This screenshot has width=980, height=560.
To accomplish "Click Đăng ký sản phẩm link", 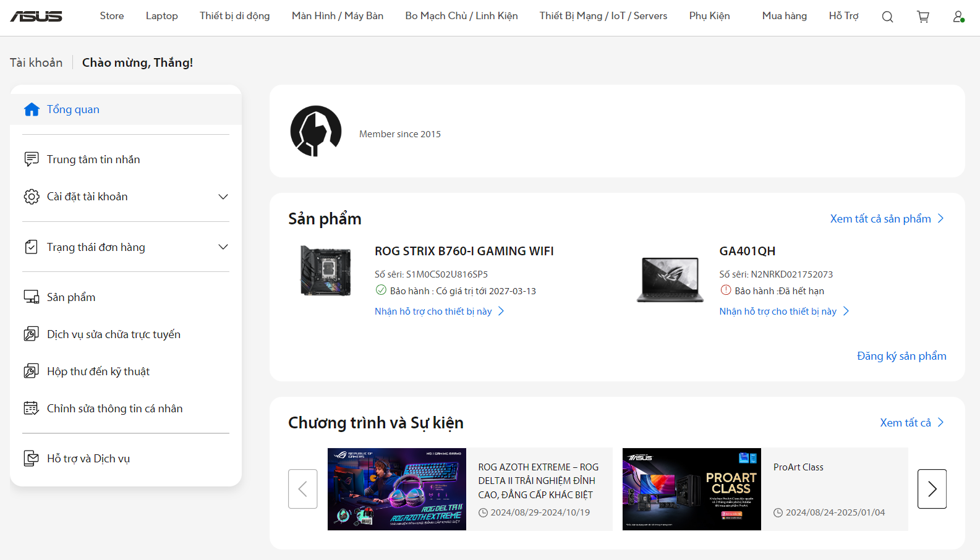I will 901,356.
